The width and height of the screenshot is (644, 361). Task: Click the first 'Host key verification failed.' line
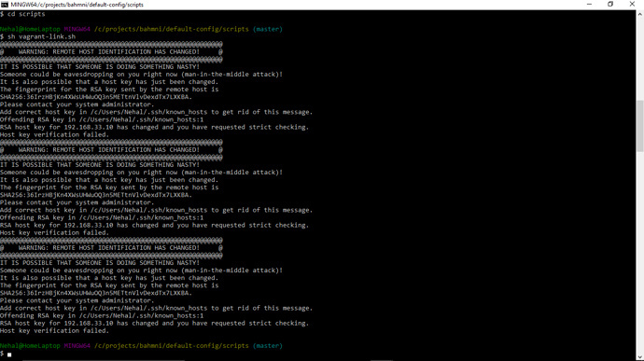(55, 134)
